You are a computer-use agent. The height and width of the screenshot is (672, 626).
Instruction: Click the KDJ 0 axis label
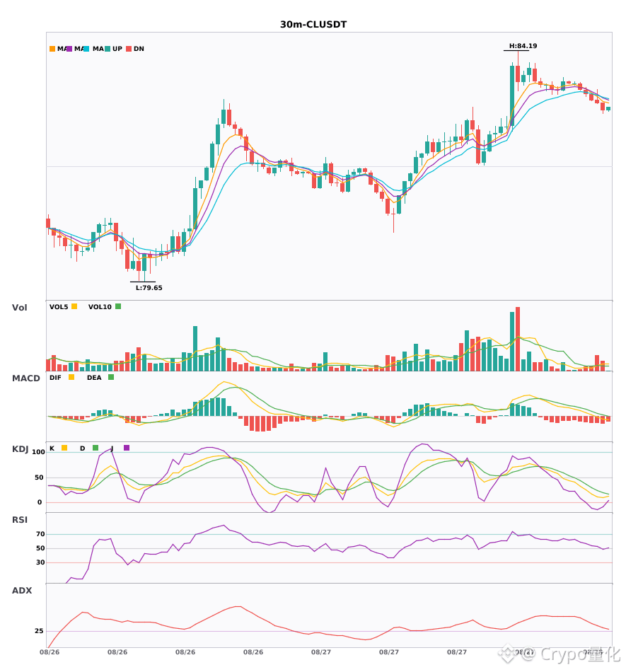point(40,502)
